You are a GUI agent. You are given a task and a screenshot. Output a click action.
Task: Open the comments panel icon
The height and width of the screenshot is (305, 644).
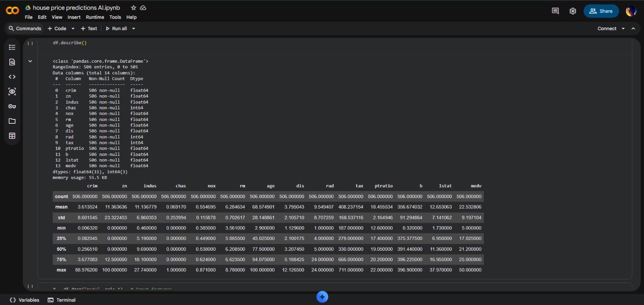tap(555, 11)
